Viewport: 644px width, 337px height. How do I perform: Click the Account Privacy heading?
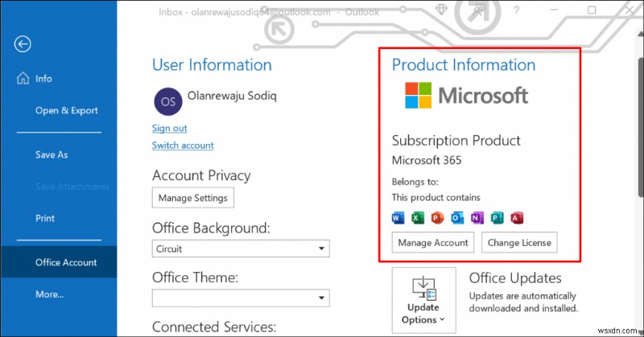[x=201, y=175]
